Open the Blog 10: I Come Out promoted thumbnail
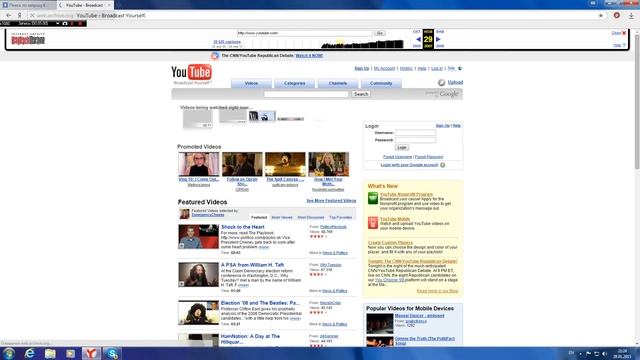The width and height of the screenshot is (640, 360). tap(199, 164)
